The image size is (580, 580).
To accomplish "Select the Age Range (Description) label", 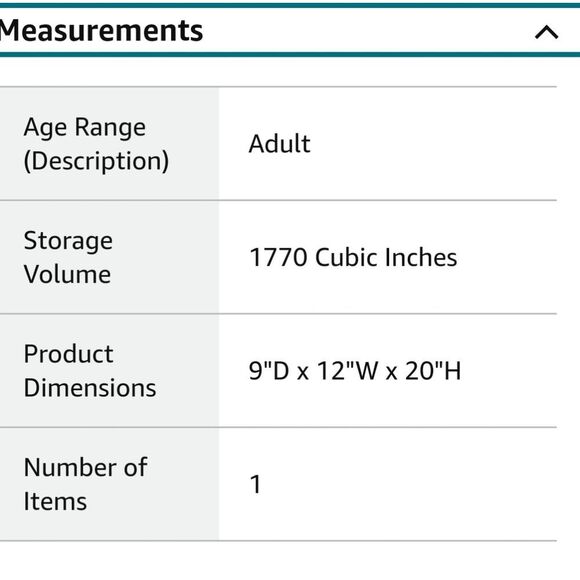I will click(96, 144).
